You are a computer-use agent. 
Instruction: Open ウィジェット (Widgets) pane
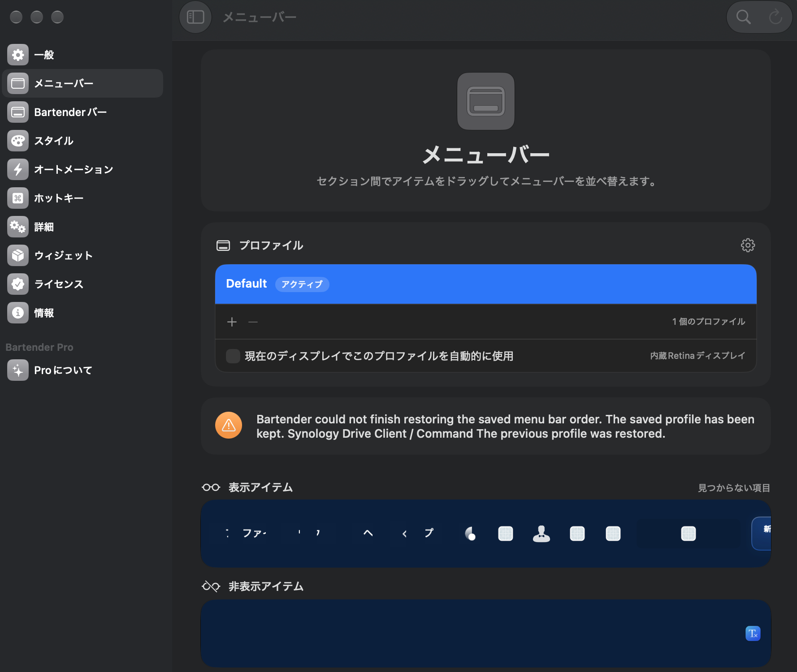[82, 255]
